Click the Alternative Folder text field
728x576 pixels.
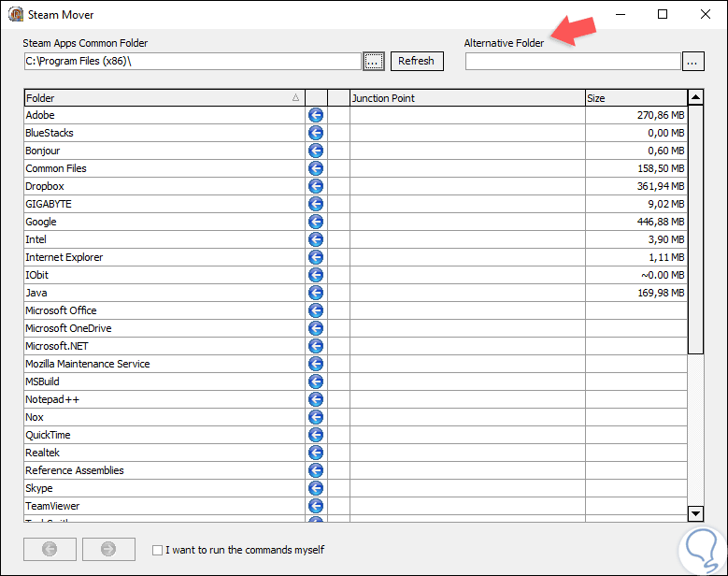(x=573, y=62)
